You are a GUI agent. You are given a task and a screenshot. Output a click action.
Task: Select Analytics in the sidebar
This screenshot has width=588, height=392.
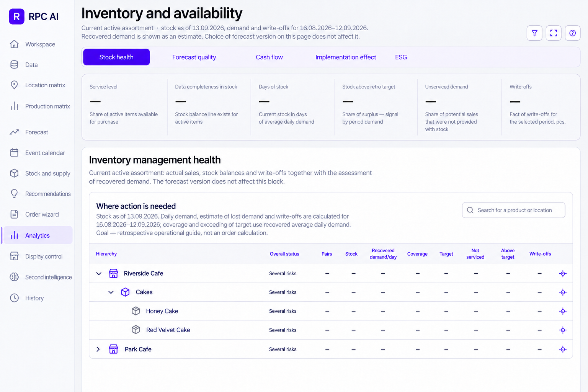click(x=37, y=235)
